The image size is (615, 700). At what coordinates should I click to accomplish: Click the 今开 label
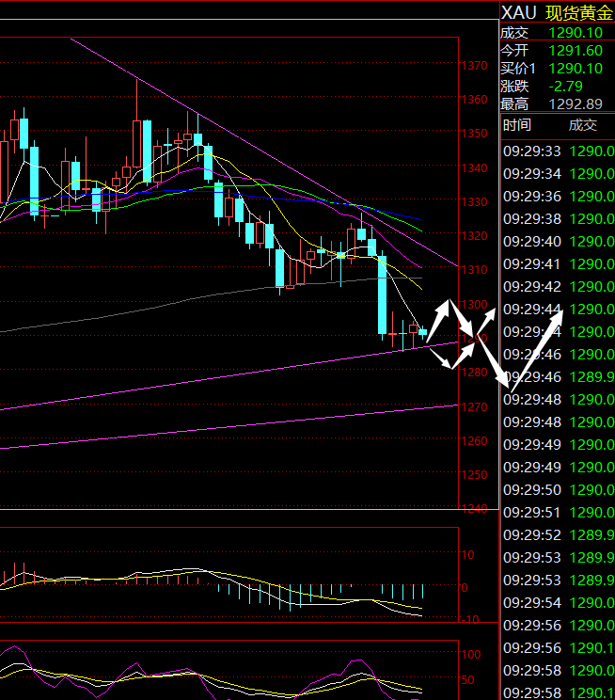[514, 51]
